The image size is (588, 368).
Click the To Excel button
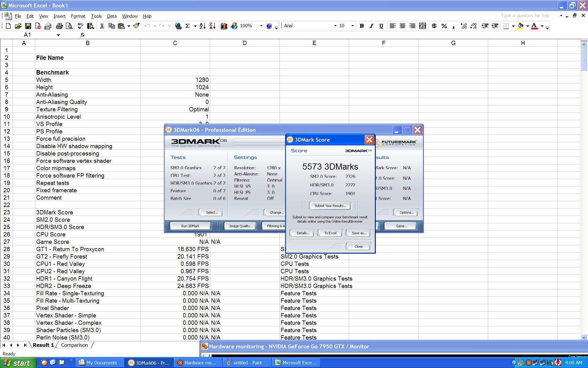click(x=330, y=233)
